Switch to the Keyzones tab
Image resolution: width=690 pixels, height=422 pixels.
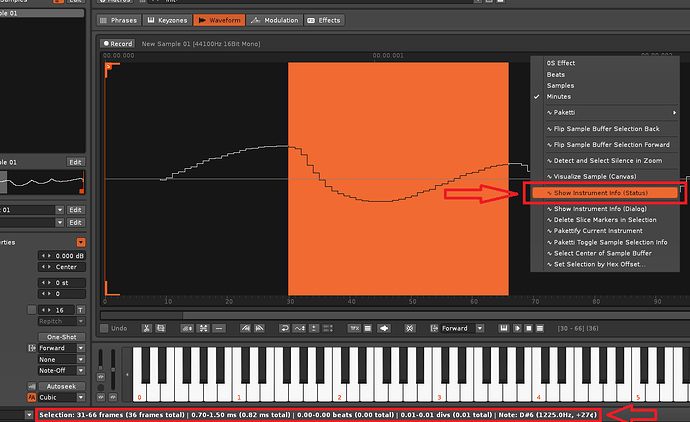(165, 20)
